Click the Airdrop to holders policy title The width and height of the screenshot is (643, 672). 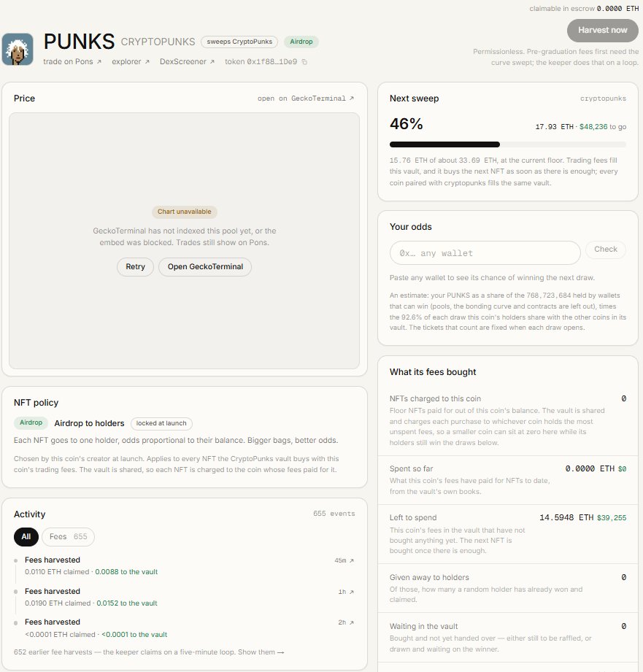click(89, 423)
